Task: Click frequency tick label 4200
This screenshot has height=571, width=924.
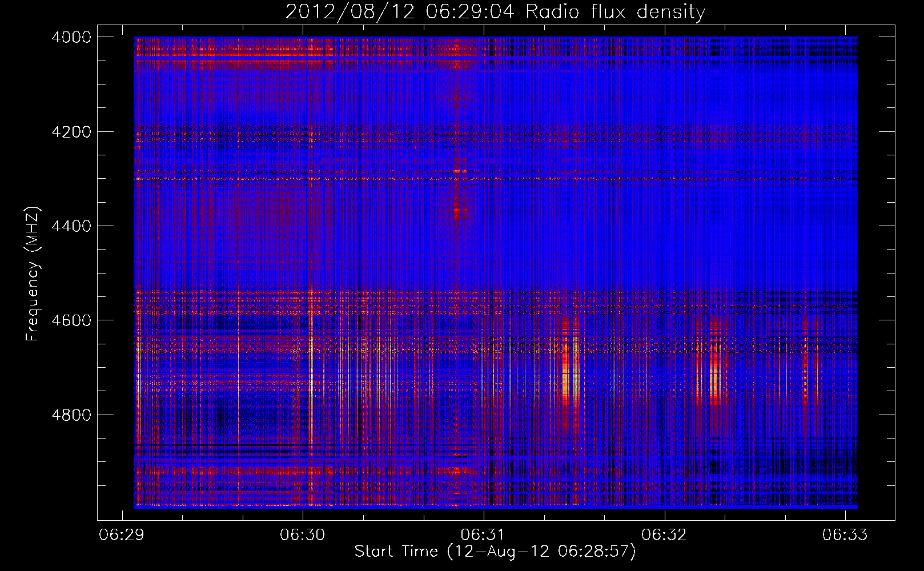Action: pos(71,132)
